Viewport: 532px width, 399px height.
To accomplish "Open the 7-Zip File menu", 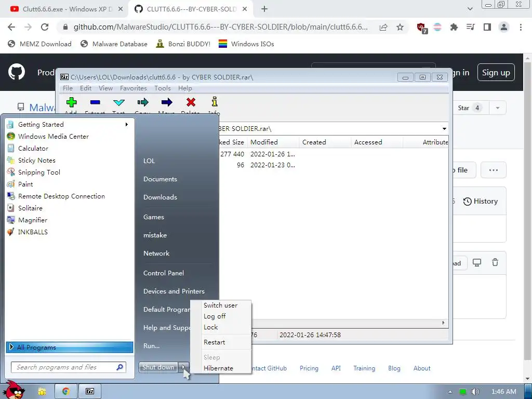I will tap(68, 88).
